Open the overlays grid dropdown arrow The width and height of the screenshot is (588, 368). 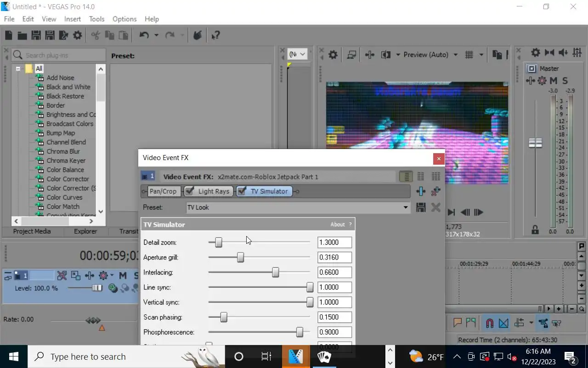tap(481, 55)
